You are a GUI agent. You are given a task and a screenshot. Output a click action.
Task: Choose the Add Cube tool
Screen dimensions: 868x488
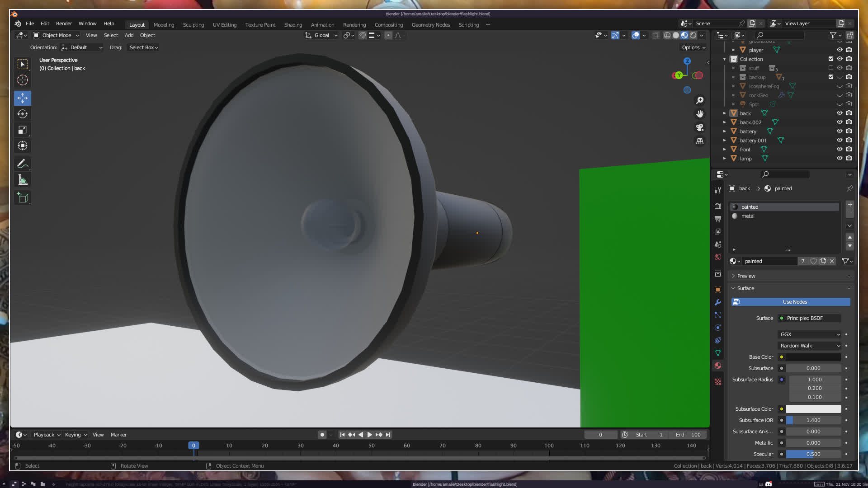click(23, 197)
